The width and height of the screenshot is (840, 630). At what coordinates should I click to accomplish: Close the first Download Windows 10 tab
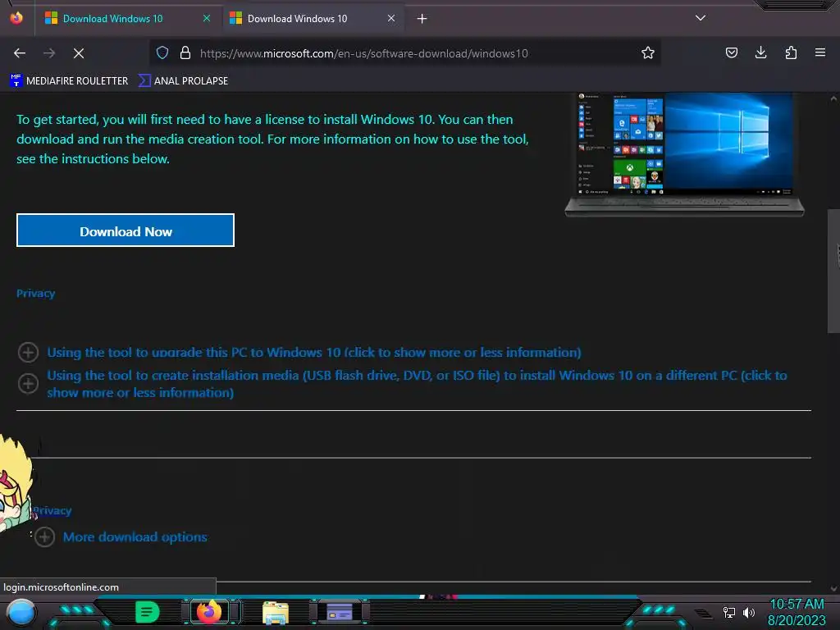click(207, 18)
